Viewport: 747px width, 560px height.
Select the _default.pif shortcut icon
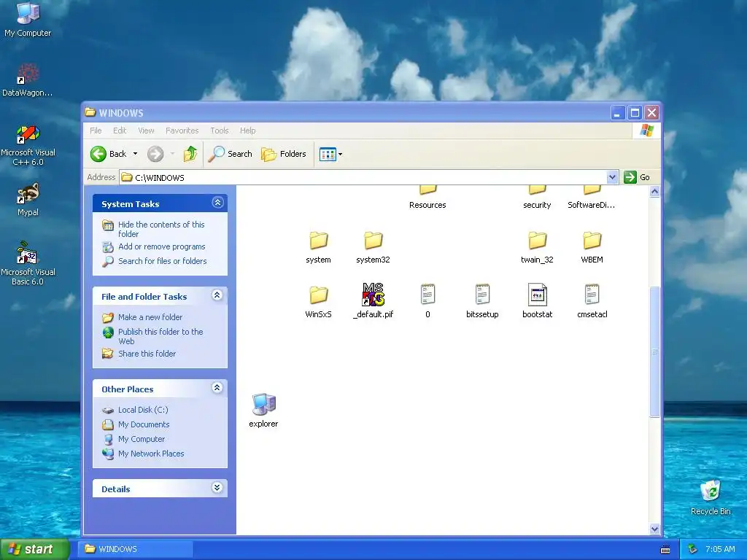point(373,295)
